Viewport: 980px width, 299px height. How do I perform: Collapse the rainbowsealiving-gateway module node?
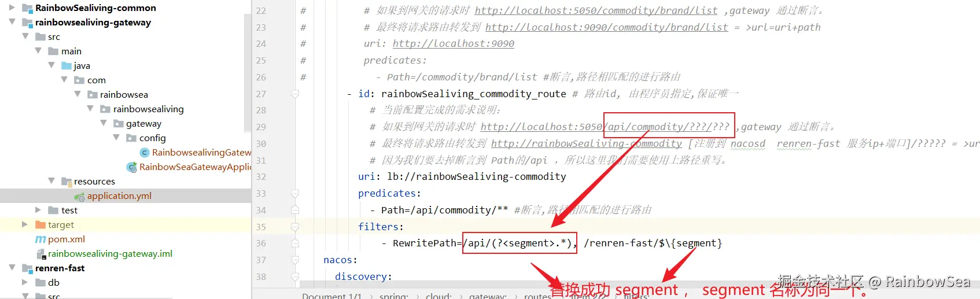click(12, 22)
